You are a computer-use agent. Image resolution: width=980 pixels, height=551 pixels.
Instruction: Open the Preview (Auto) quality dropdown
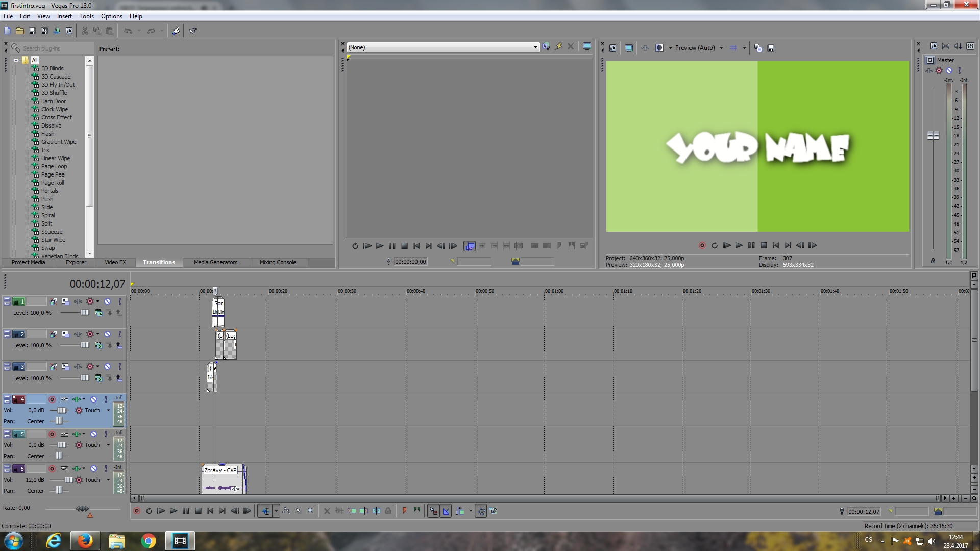coord(721,48)
